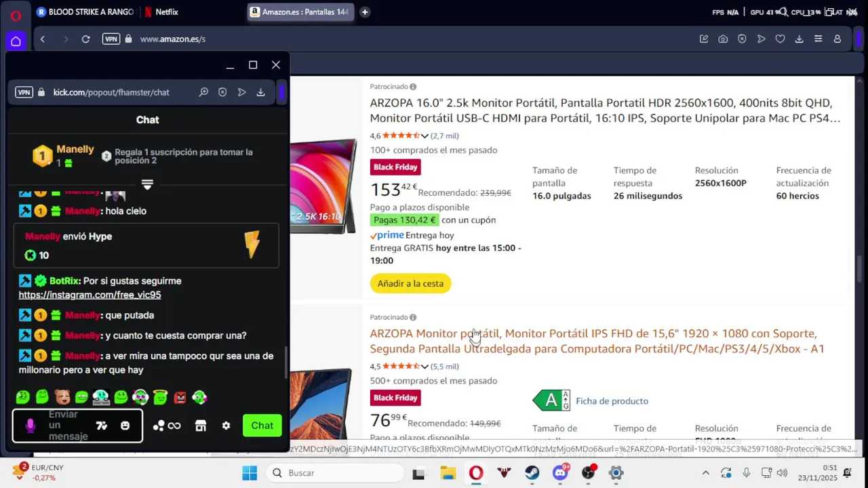Click the purple microphone icon in chat input
868x488 pixels.
click(30, 426)
